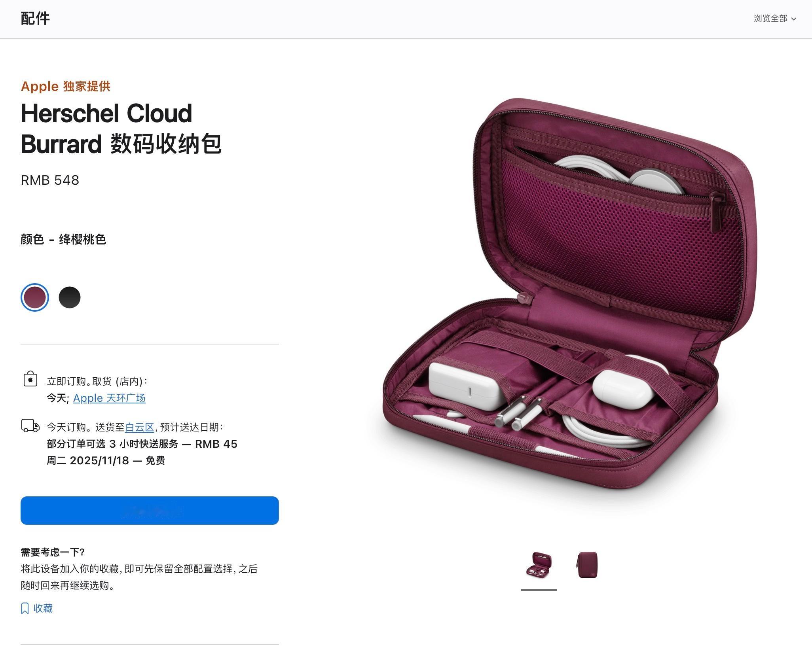Save item with the 收藏 link
Viewport: 812px width, 651px height.
point(37,608)
